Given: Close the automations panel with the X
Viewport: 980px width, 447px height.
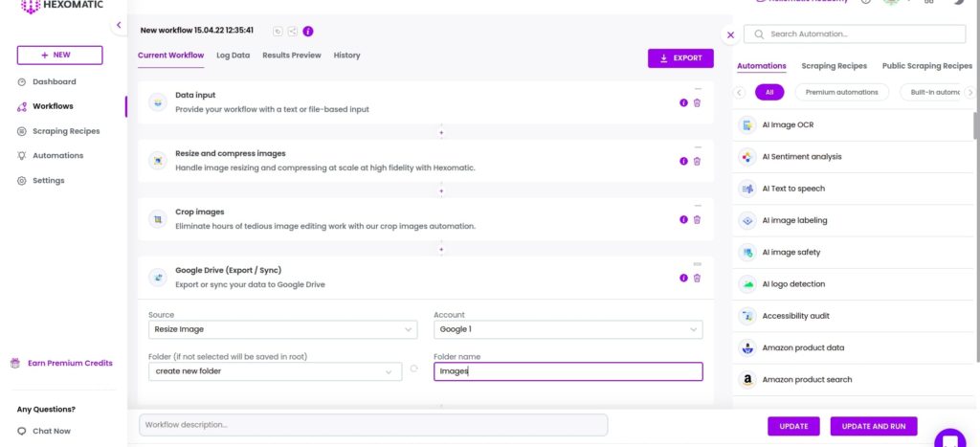Looking at the screenshot, I should coord(730,35).
